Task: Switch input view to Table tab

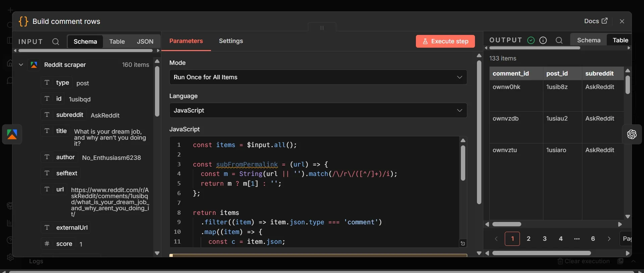Action: point(117,42)
